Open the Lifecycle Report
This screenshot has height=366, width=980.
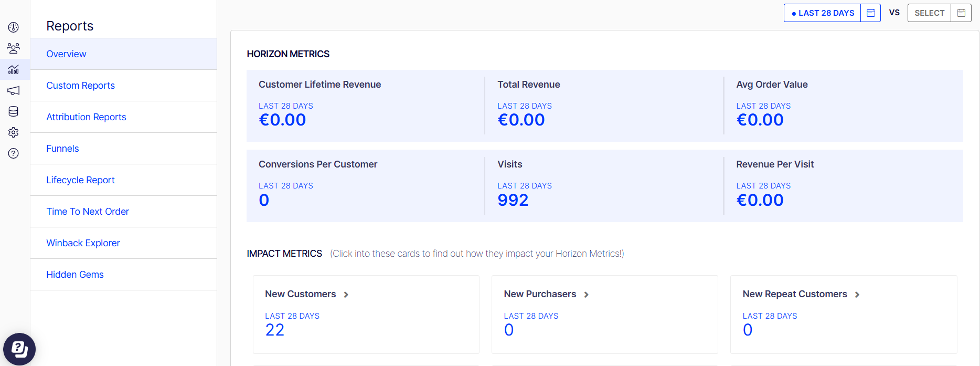(x=124, y=180)
